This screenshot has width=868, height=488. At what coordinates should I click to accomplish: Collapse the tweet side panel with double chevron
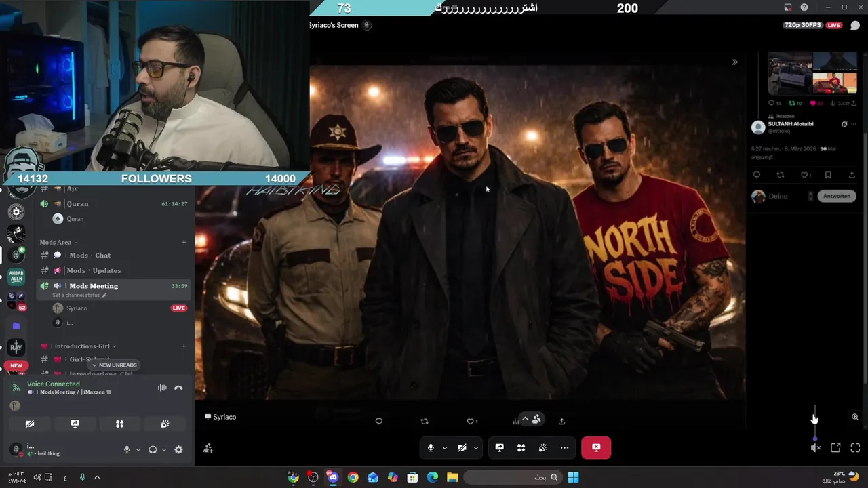(734, 62)
